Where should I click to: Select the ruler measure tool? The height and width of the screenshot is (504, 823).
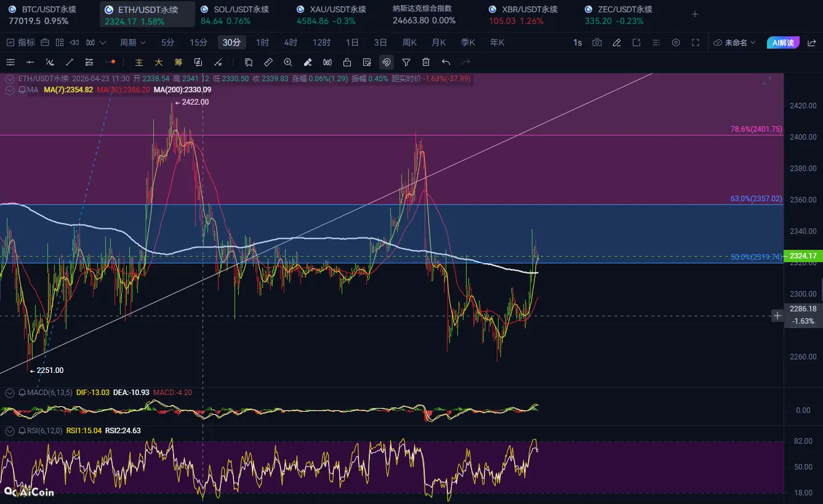tap(268, 62)
